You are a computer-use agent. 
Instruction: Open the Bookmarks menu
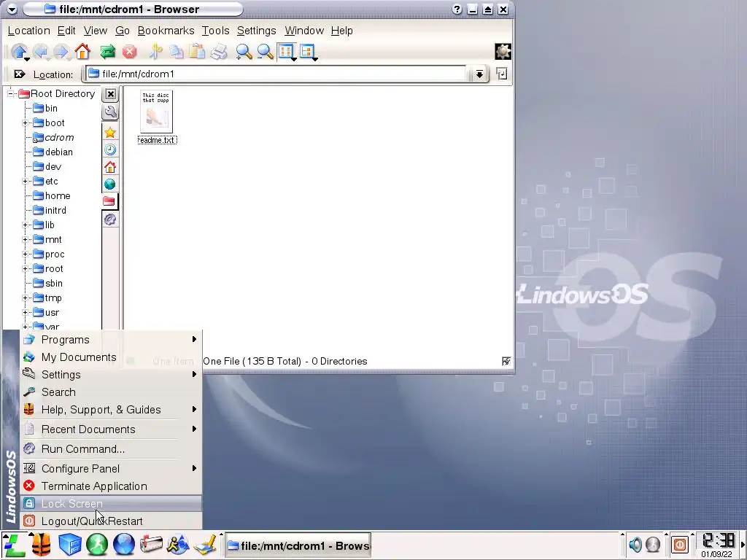click(166, 31)
